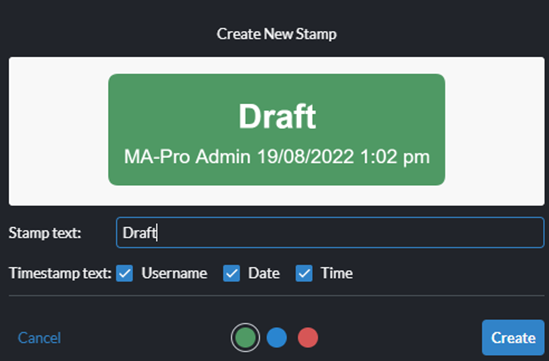The image size is (549, 361).
Task: Focus the Stamp text input field
Action: coord(330,232)
